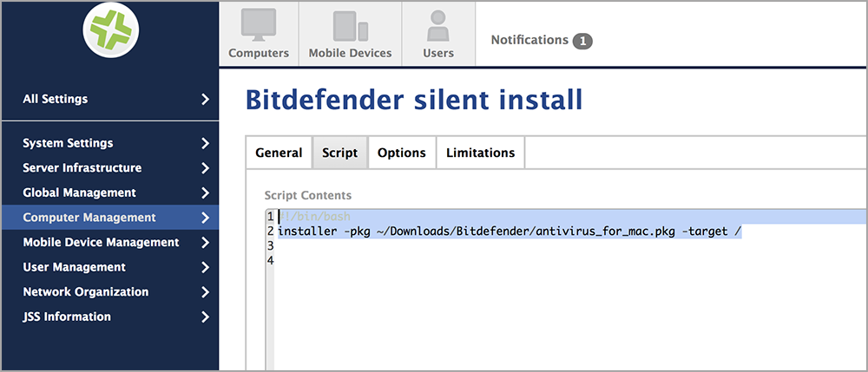
Task: Expand Server Infrastructure chevron
Action: 206,168
